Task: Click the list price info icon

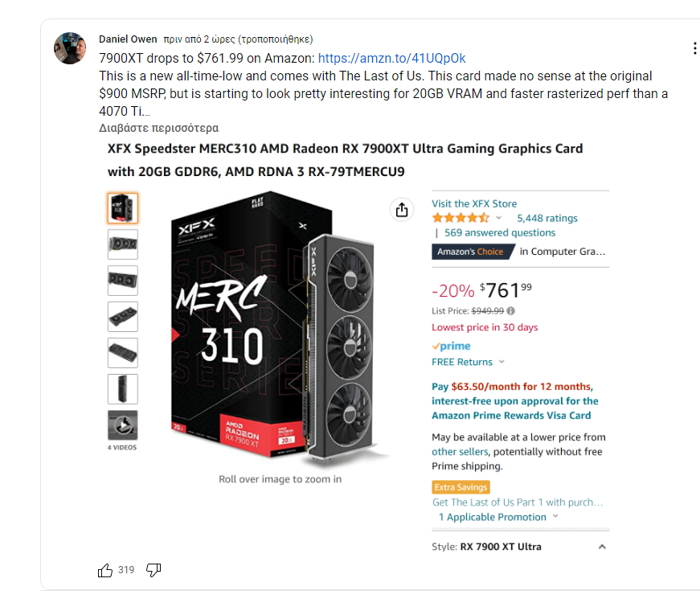Action: [x=510, y=311]
